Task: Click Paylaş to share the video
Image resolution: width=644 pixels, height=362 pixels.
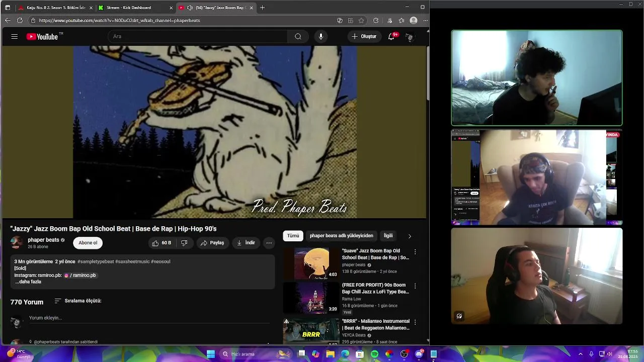Action: pos(212,243)
